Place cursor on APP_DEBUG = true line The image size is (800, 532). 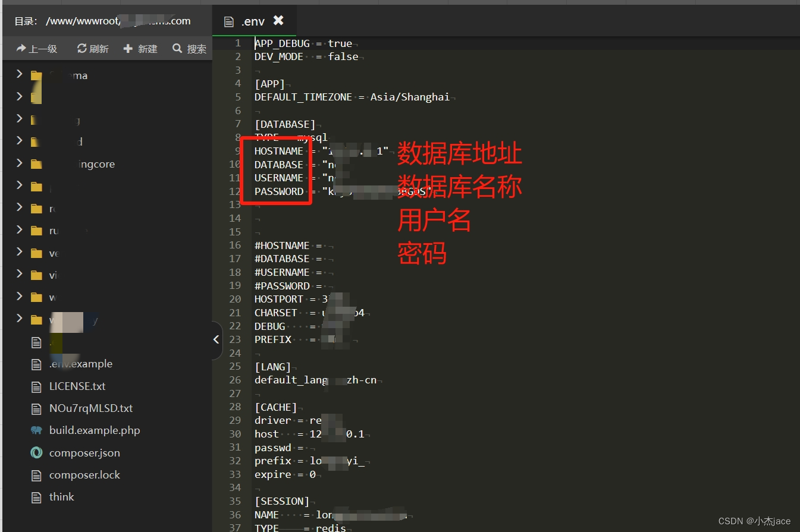(x=303, y=43)
